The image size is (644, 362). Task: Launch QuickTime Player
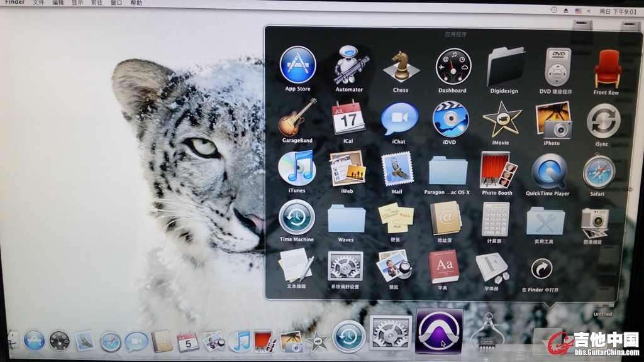coord(548,171)
